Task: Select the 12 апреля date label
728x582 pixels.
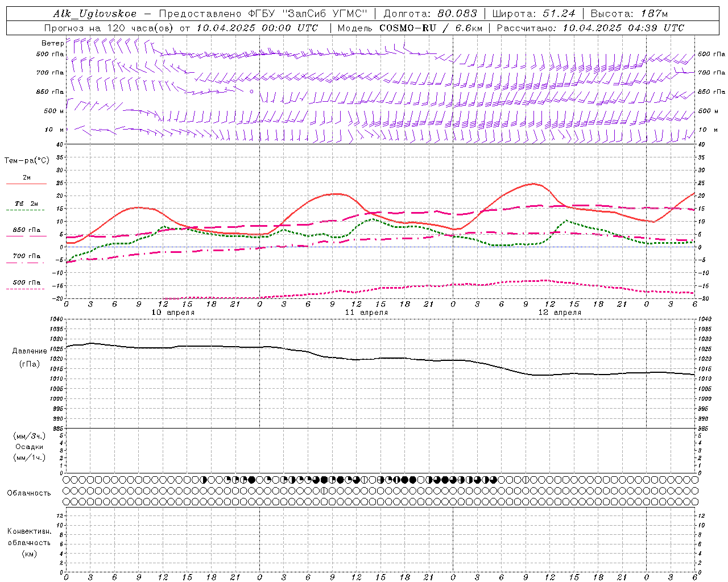Action: (560, 313)
